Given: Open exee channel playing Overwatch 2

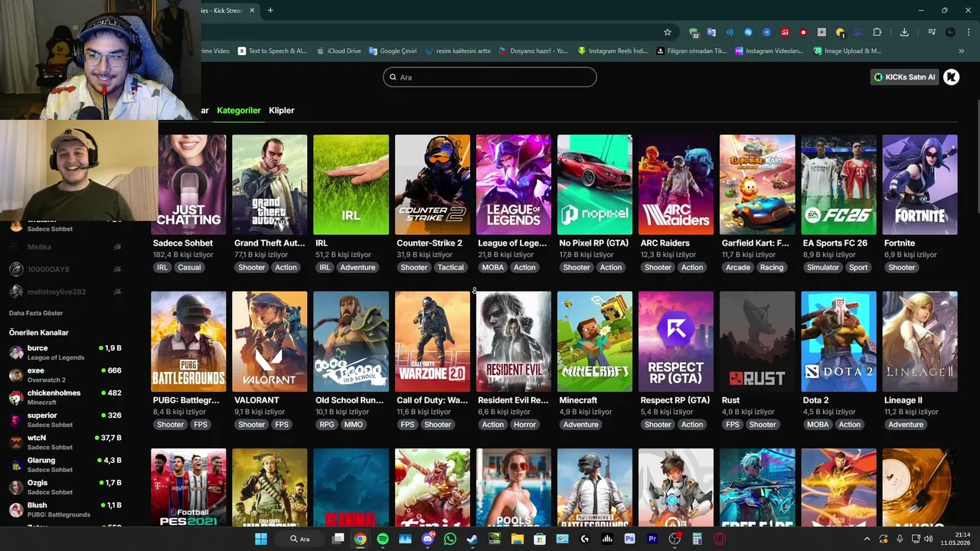Looking at the screenshot, I should click(x=65, y=375).
